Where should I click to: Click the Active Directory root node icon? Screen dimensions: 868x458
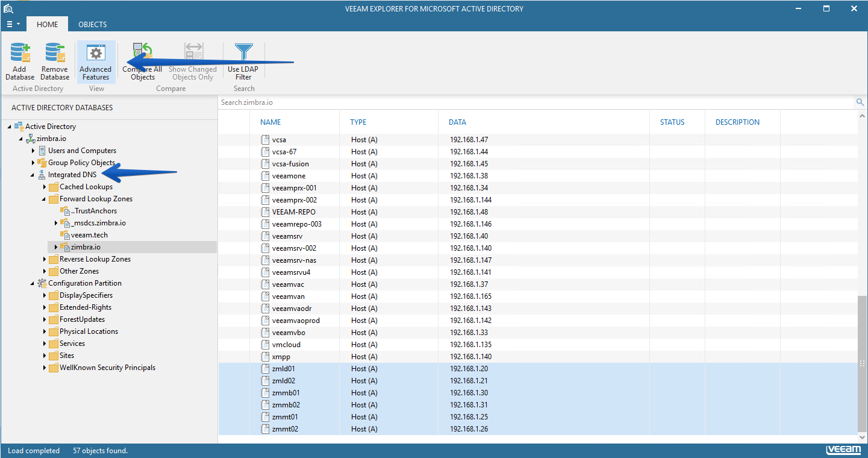point(19,127)
